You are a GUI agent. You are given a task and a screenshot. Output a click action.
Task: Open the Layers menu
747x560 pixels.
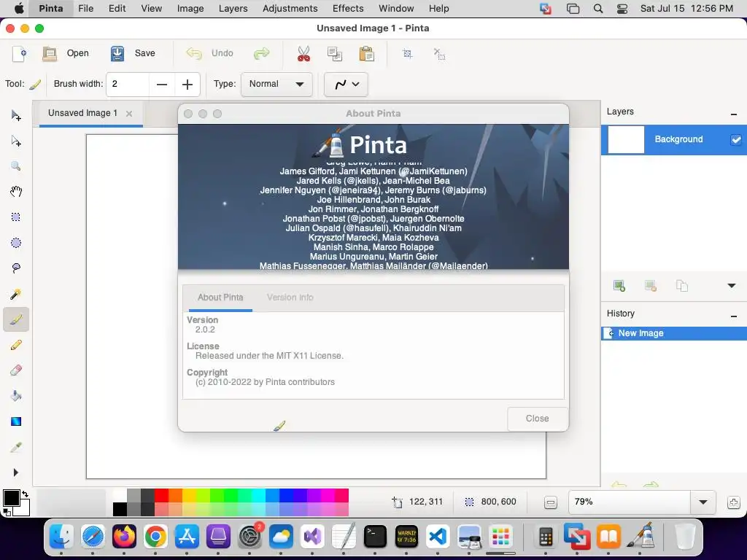[x=233, y=9]
